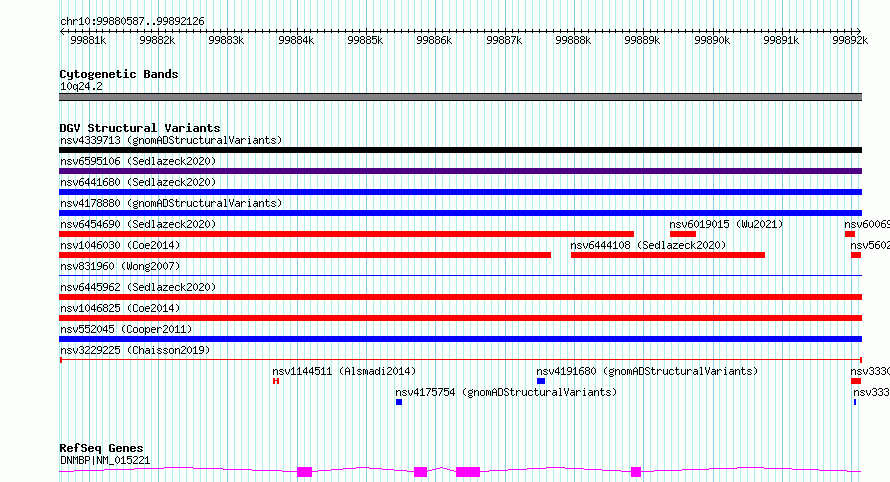Click the short red nsv6019015 variant bar
890x482 pixels.
683,234
